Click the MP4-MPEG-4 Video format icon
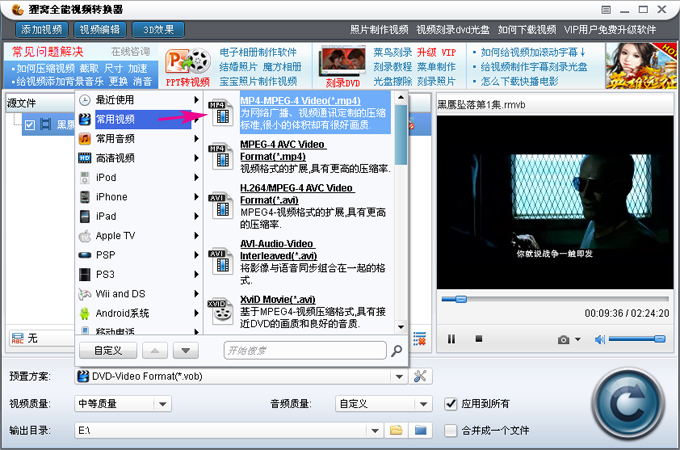Viewport: 680px width, 450px height. (222, 113)
